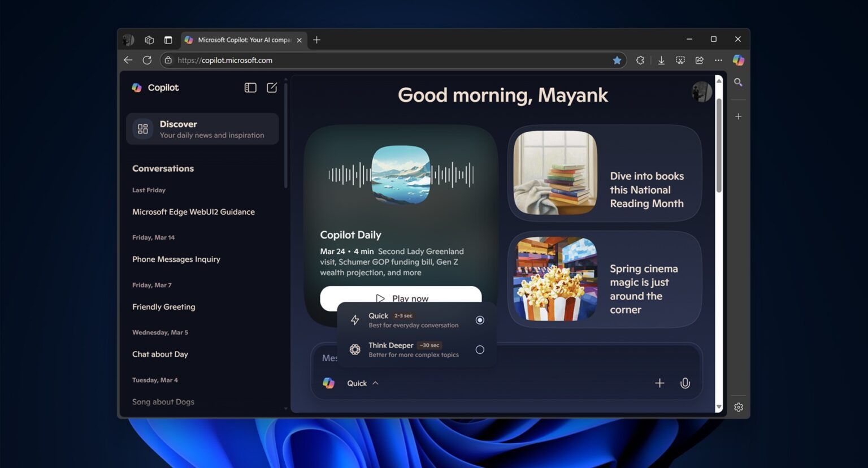This screenshot has height=468, width=868.
Task: Click the "Wednesday, Mar 5" date label
Action: (x=160, y=332)
